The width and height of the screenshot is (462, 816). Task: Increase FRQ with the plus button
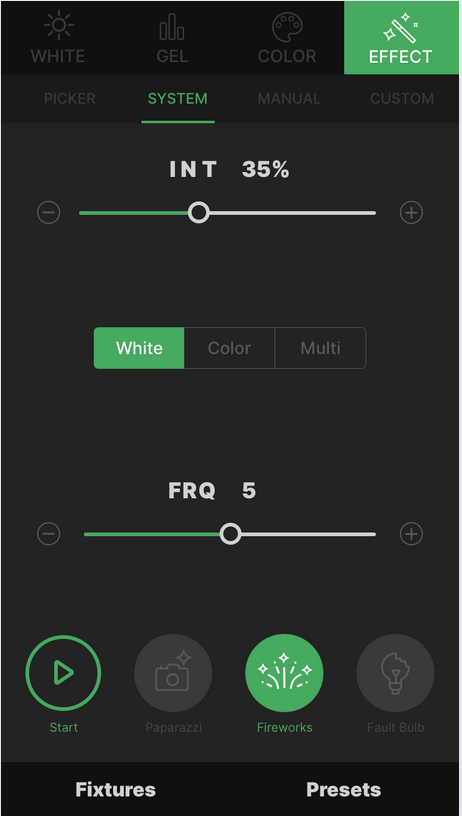(411, 534)
